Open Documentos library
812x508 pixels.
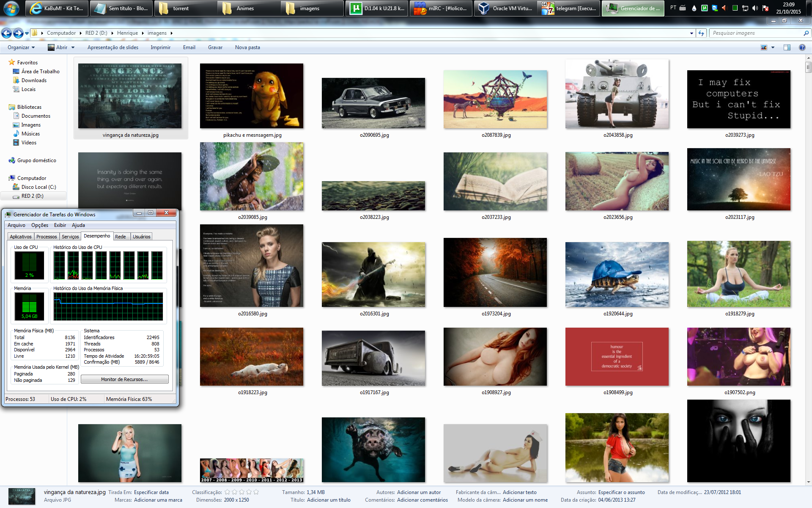(36, 116)
